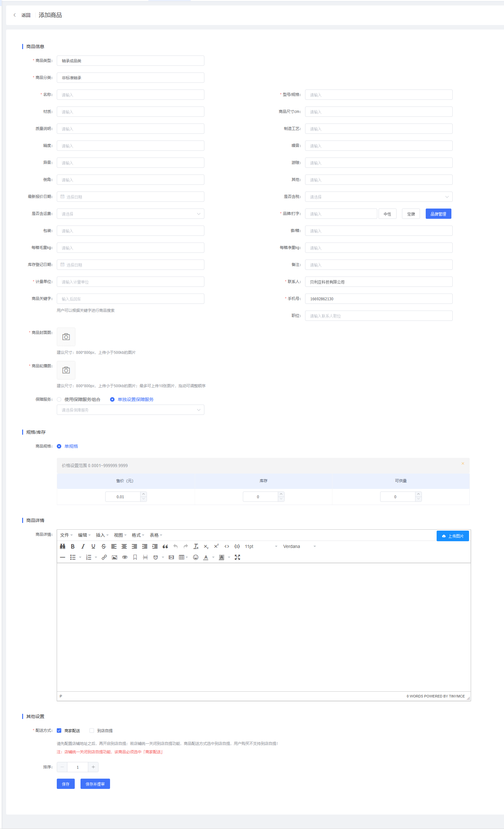
Task: Open the text color picker icon
Action: (x=206, y=557)
